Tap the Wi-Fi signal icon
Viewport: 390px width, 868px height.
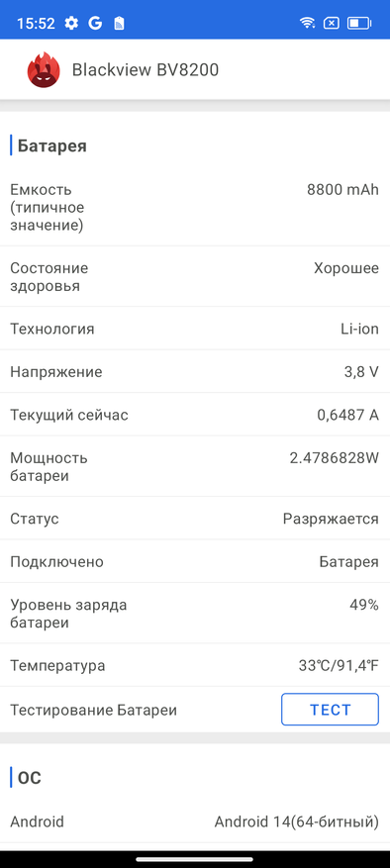tap(306, 23)
